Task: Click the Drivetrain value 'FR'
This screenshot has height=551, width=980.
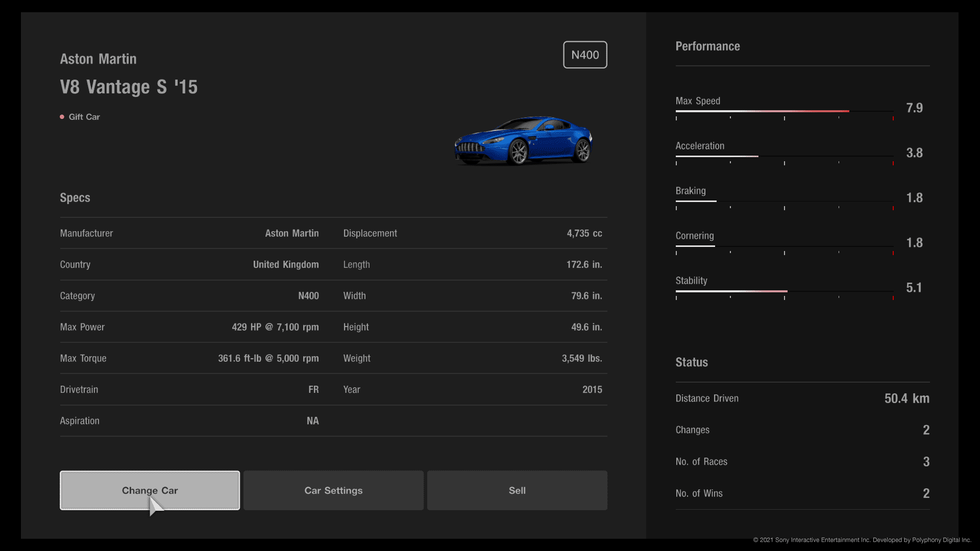Action: 313,389
